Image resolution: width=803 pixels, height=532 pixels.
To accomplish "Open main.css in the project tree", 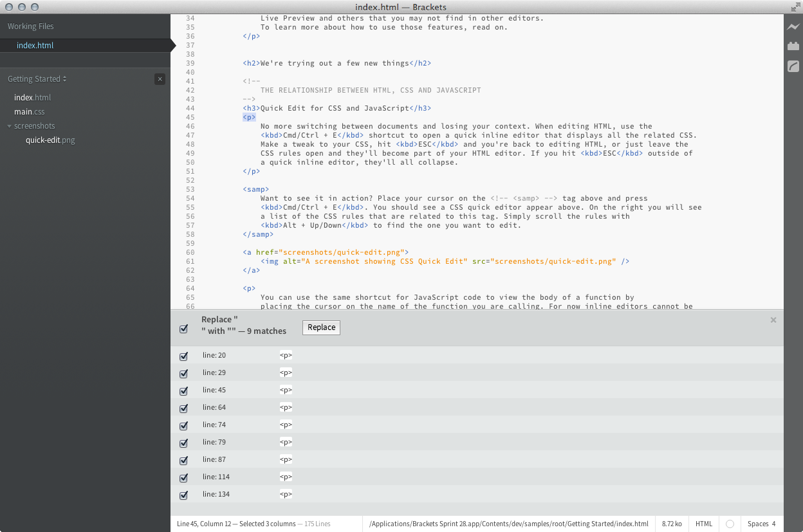I will click(x=30, y=112).
